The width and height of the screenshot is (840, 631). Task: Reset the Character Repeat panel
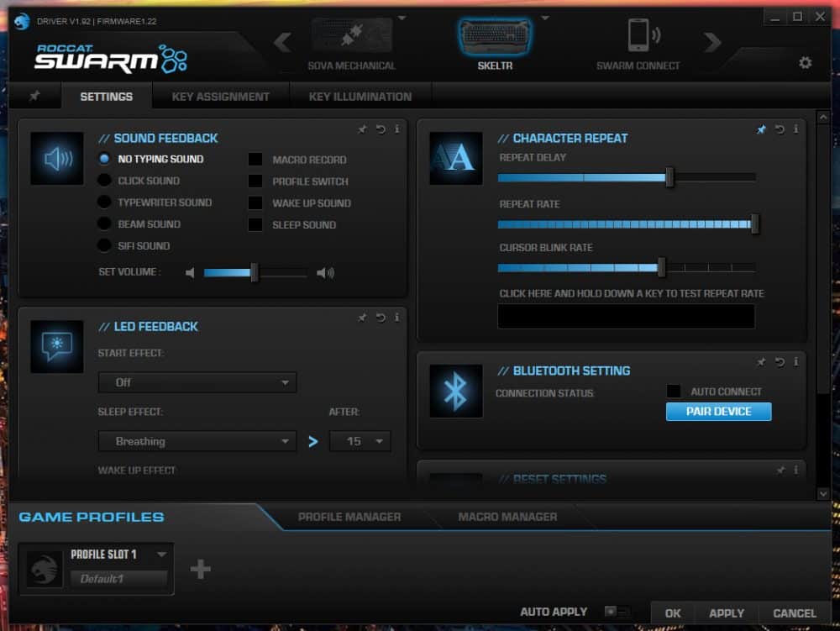(x=780, y=129)
